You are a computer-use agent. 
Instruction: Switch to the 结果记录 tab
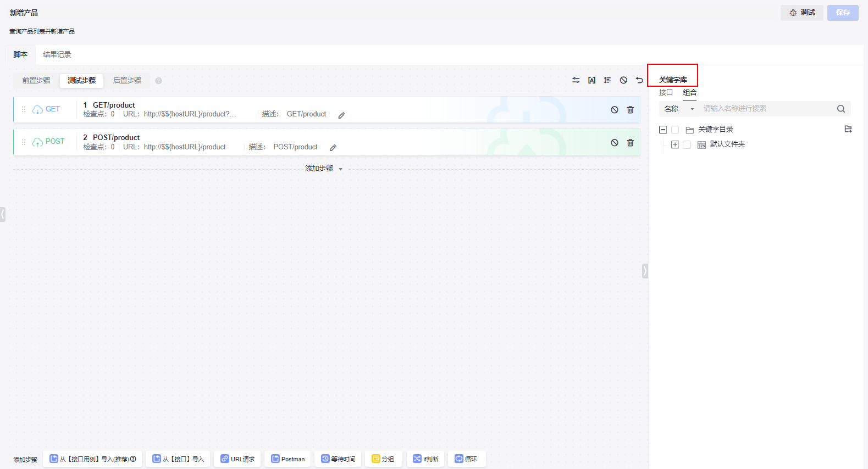click(57, 54)
